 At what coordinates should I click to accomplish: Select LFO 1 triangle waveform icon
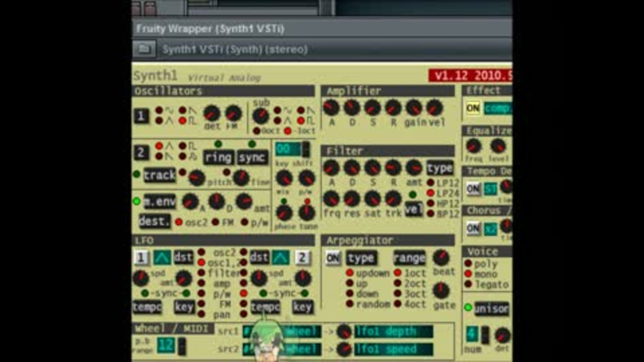[162, 257]
